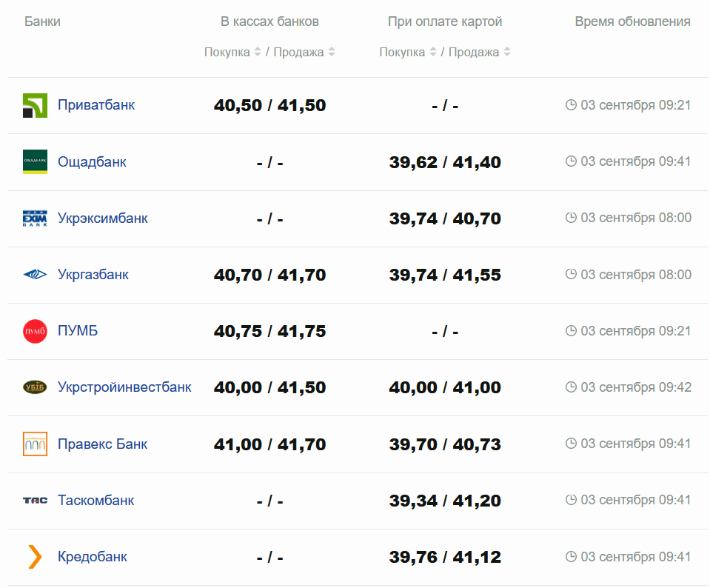710x588 pixels.
Task: Click the Приватбанк green logo icon
Action: pos(35,105)
